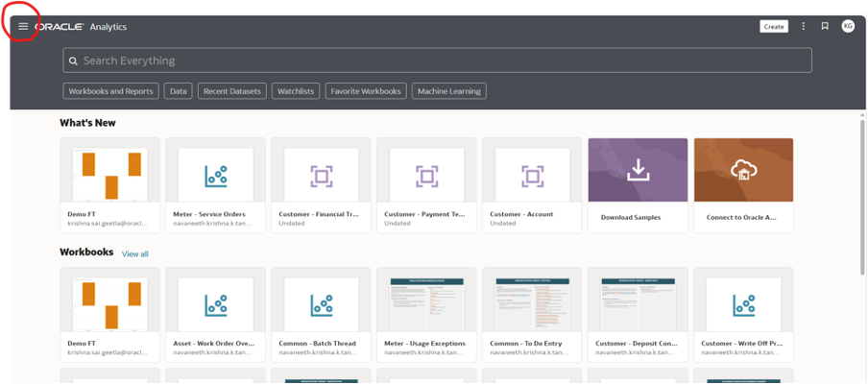Select Favorite Workbooks filter
Screen dimensions: 868x384
click(365, 91)
